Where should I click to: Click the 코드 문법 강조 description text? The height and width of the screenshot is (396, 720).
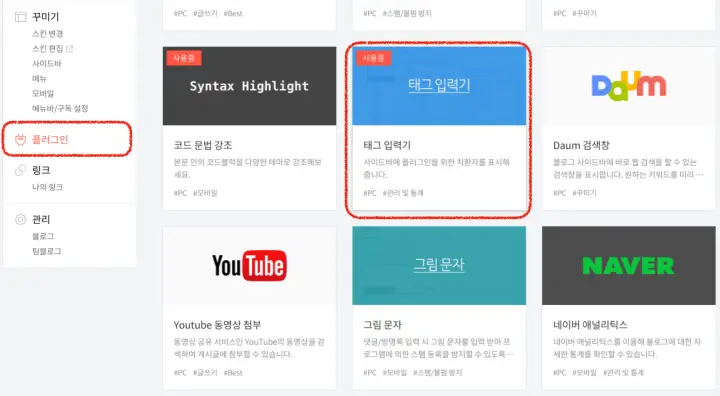[x=248, y=169]
